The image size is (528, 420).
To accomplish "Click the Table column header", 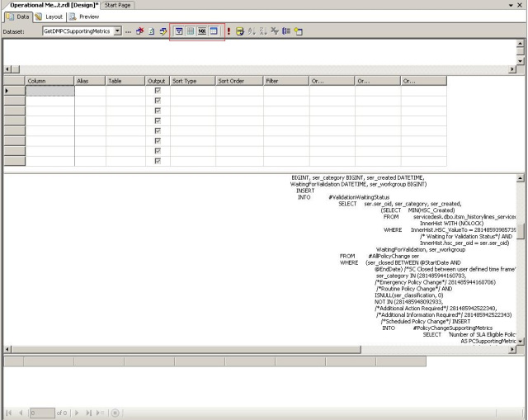I will pyautogui.click(x=125, y=81).
